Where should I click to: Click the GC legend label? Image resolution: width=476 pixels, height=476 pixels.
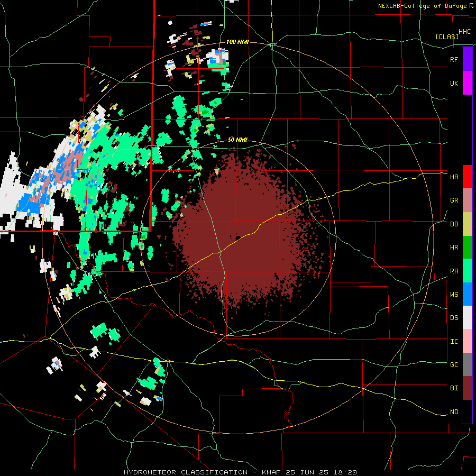[454, 364]
